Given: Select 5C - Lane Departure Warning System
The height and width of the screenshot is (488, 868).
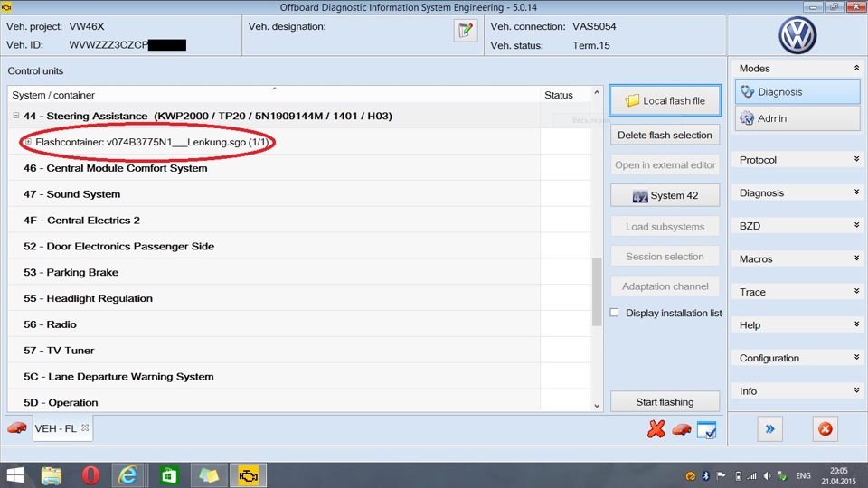Looking at the screenshot, I should (x=299, y=376).
